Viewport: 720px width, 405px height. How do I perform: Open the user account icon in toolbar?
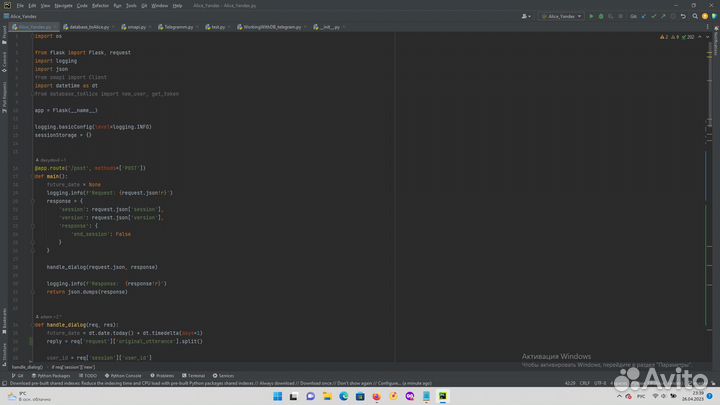pyautogui.click(x=526, y=16)
